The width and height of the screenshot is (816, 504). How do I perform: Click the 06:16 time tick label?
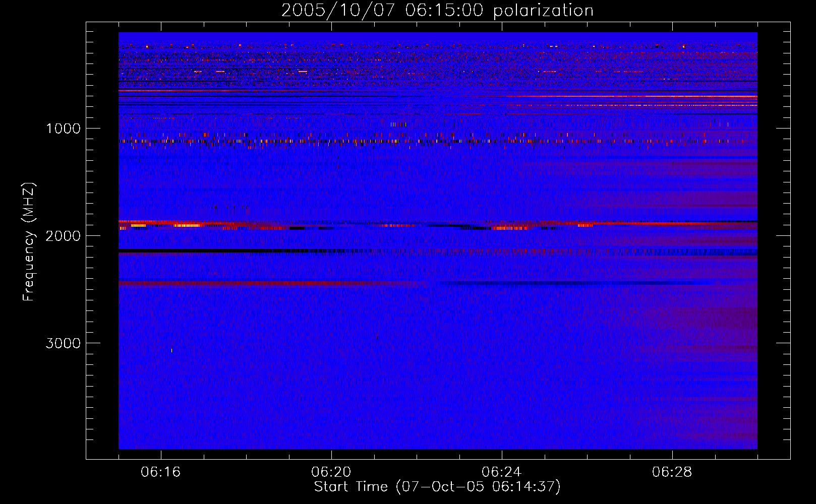(161, 472)
